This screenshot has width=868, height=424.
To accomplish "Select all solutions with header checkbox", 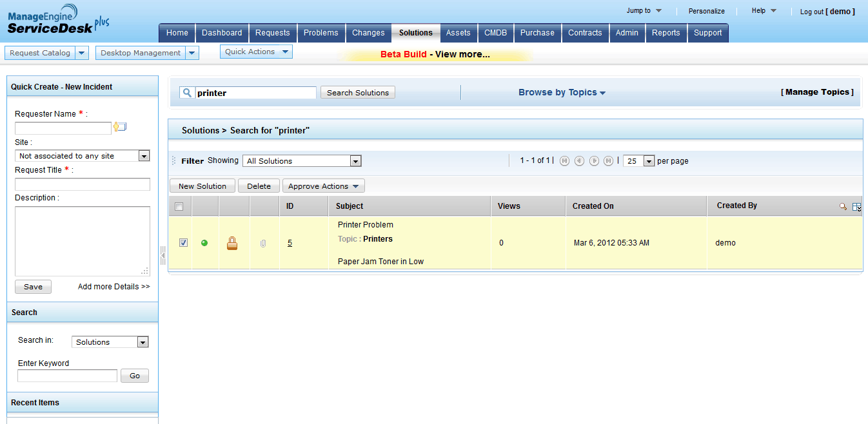I will [179, 206].
